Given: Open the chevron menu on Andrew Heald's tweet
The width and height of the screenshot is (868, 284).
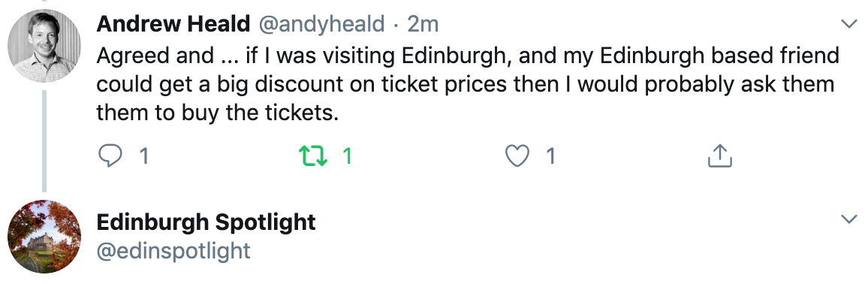Looking at the screenshot, I should pos(848,23).
